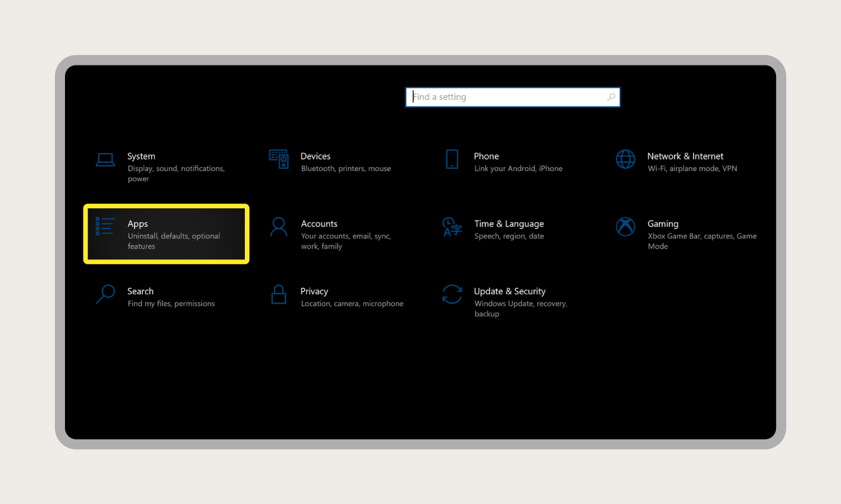Select 'Link your Android, iPhone' description text
Viewport: 841px width, 504px height.
click(518, 169)
